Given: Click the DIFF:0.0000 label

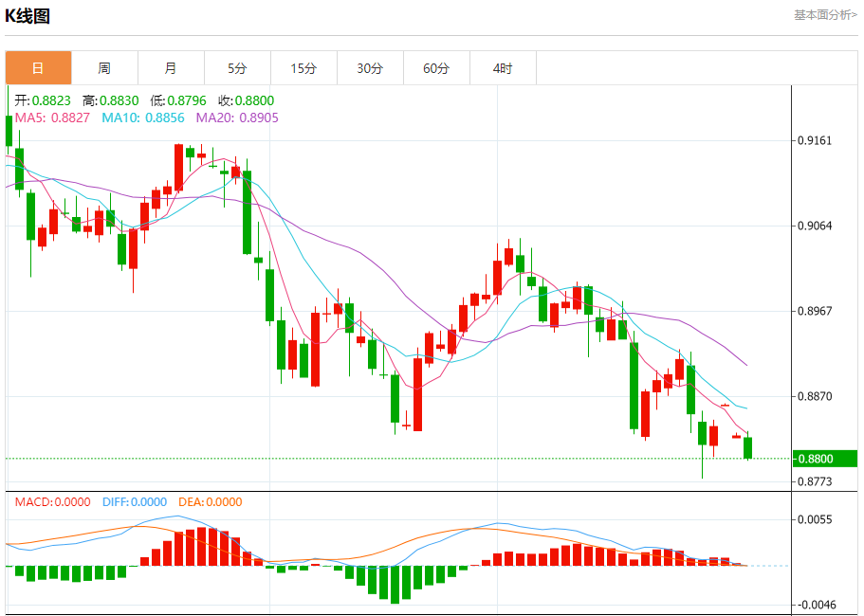Looking at the screenshot, I should click(135, 502).
